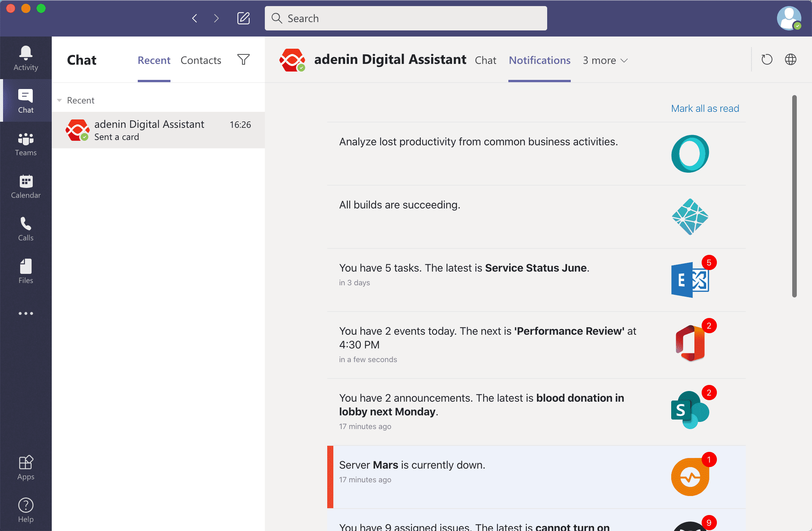Expand the 3 more tabs dropdown

tap(605, 60)
